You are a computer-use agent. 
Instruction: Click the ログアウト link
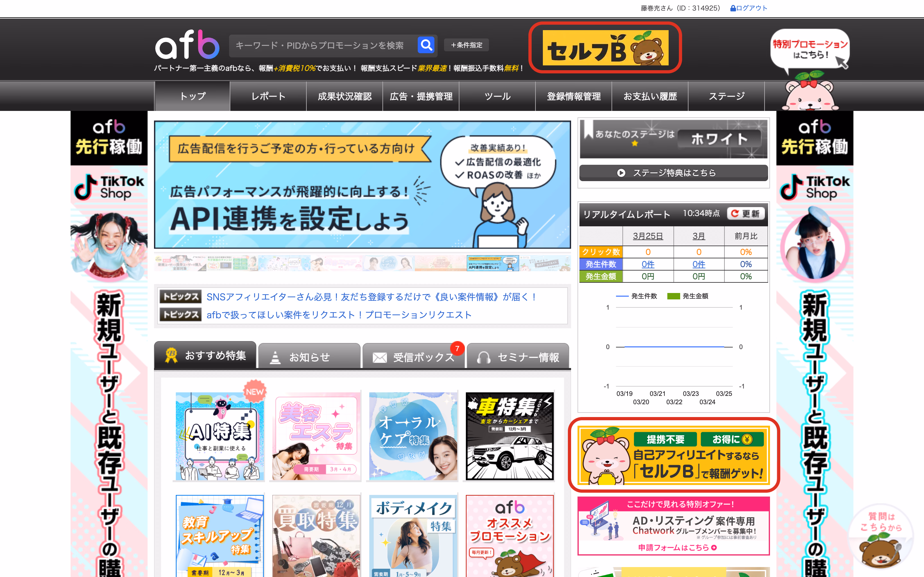click(749, 8)
